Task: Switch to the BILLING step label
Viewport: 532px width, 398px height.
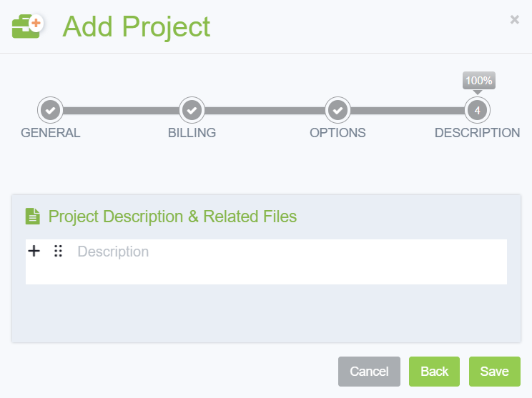Action: point(192,133)
